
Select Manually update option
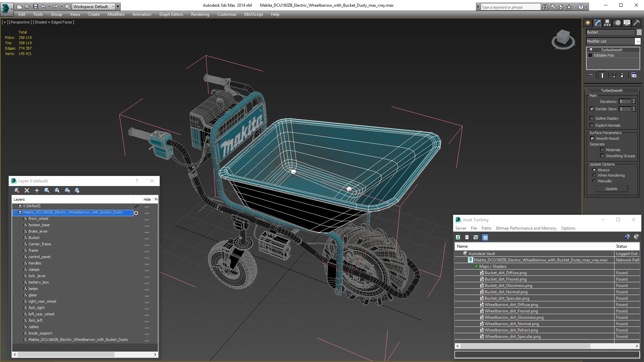pos(594,181)
